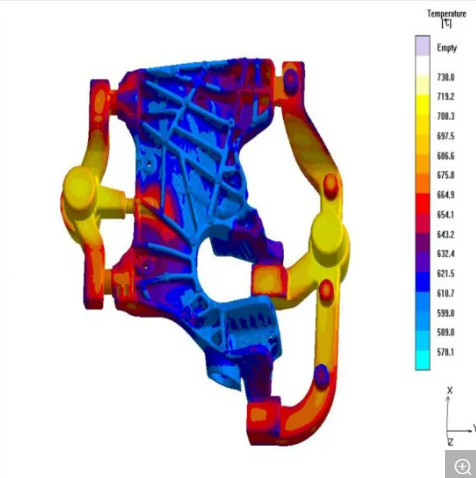Click the lavender Empty color swatch

point(422,45)
